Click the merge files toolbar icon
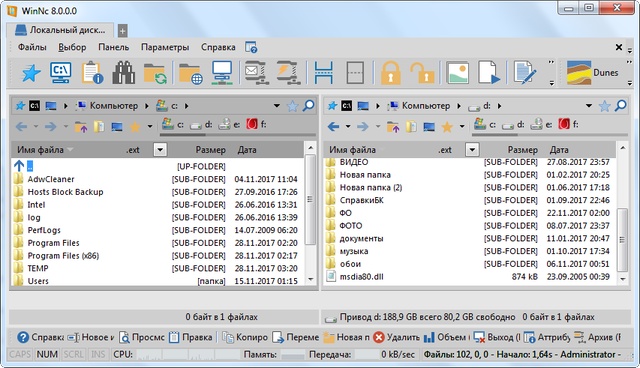The image size is (640, 368). [355, 73]
